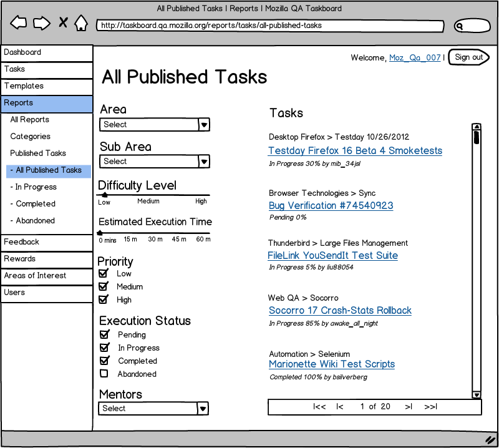Open Bug Verification #74540923 link
Image resolution: width=499 pixels, height=448 pixels.
click(331, 206)
